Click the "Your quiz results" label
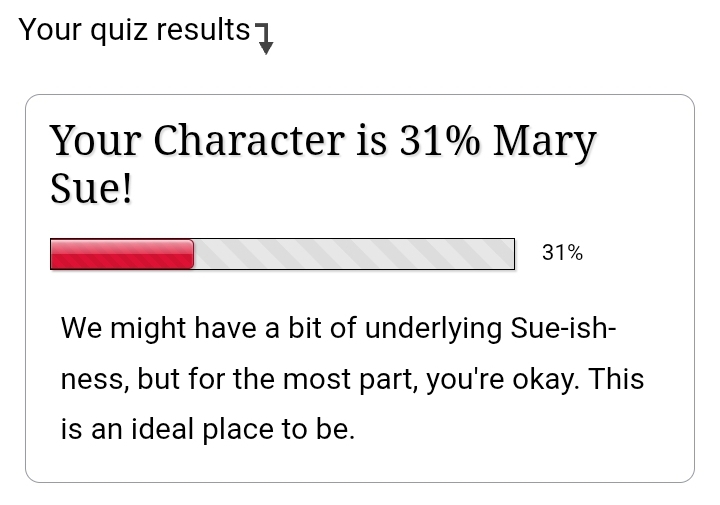This screenshot has width=720, height=505. coord(134,30)
